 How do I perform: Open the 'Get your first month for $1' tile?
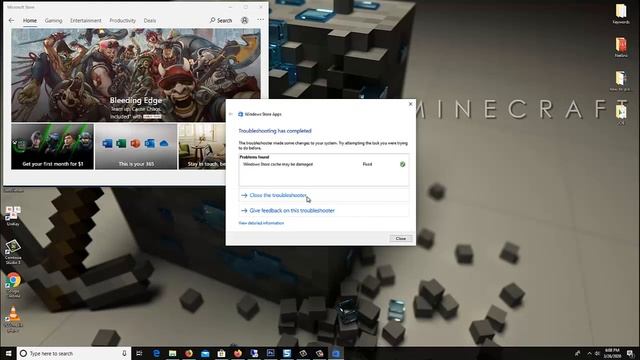(x=53, y=147)
